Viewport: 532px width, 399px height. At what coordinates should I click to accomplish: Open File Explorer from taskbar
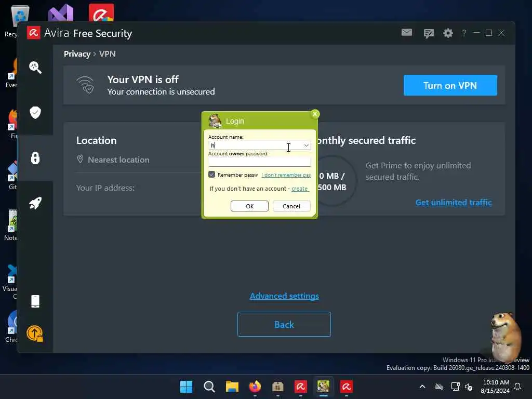coord(232,387)
